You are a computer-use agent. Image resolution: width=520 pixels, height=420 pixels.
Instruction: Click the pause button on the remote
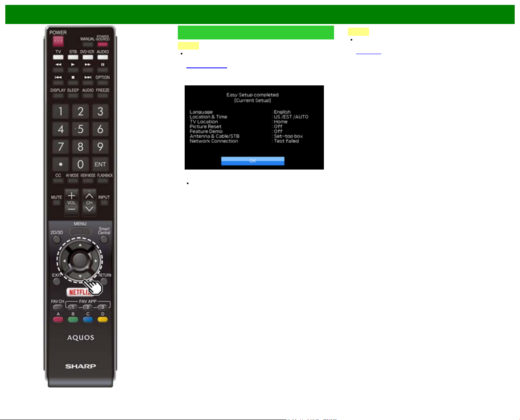(x=103, y=70)
